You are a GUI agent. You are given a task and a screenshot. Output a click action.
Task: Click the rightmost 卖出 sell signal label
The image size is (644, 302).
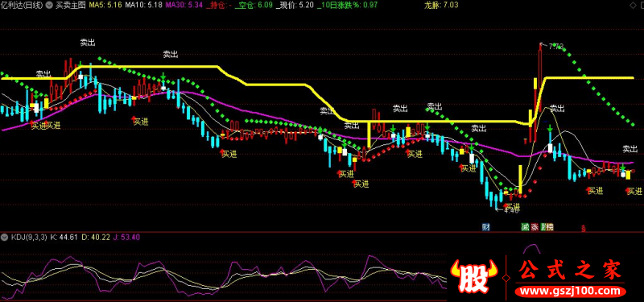tap(630, 149)
